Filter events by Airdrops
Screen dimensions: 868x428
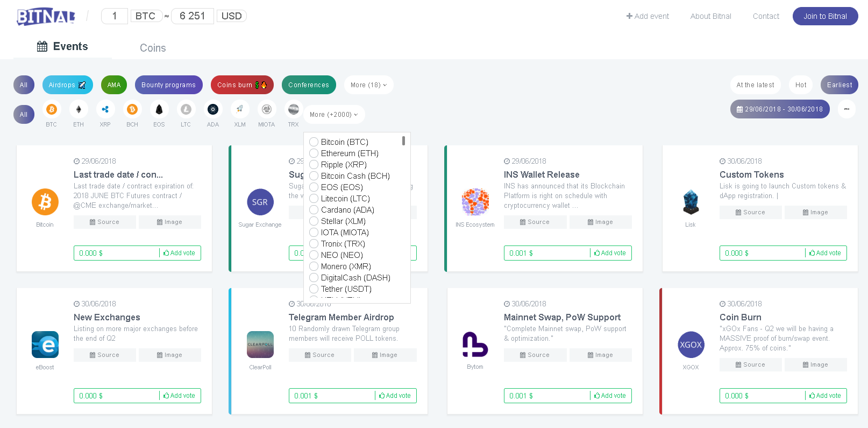pyautogui.click(x=68, y=85)
